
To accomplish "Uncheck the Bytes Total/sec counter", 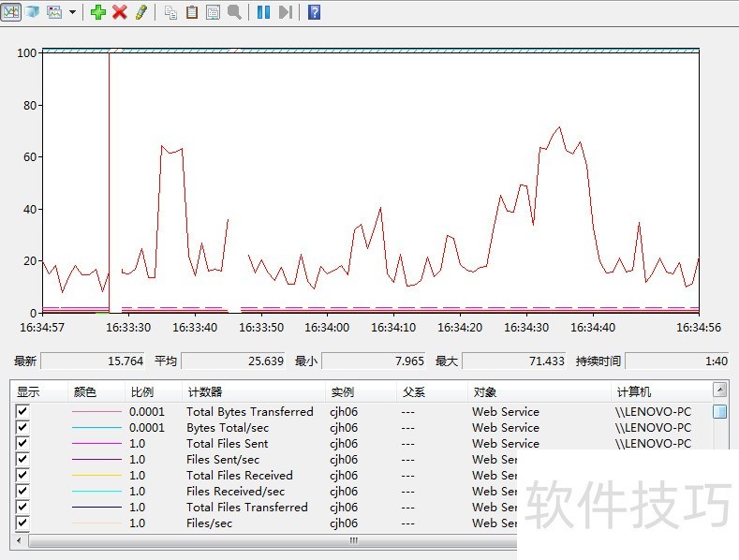I will (x=22, y=427).
